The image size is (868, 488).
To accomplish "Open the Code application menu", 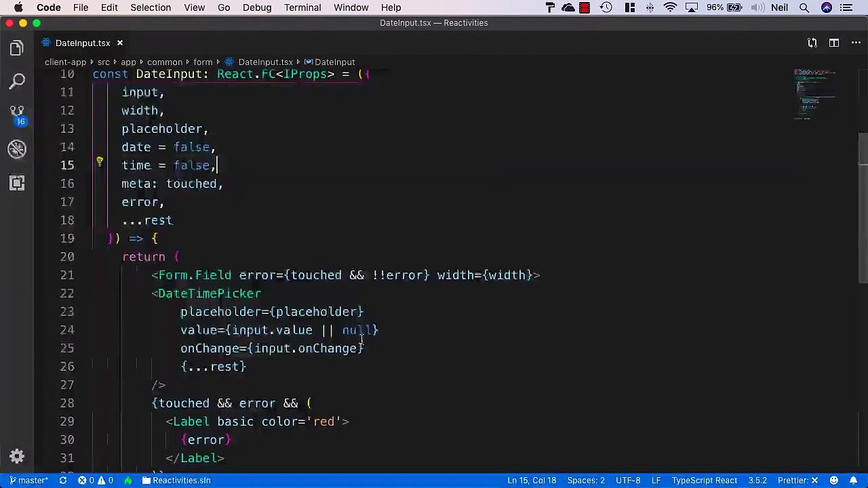I will 49,7.
